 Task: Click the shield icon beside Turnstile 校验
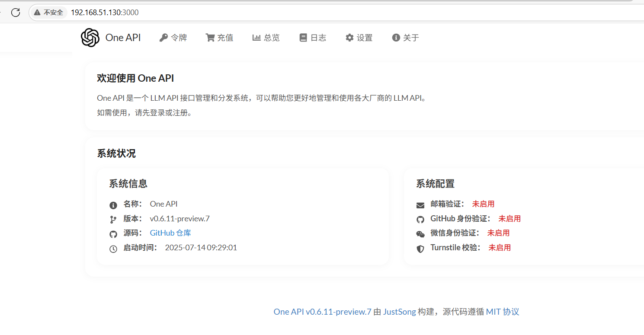[420, 249]
